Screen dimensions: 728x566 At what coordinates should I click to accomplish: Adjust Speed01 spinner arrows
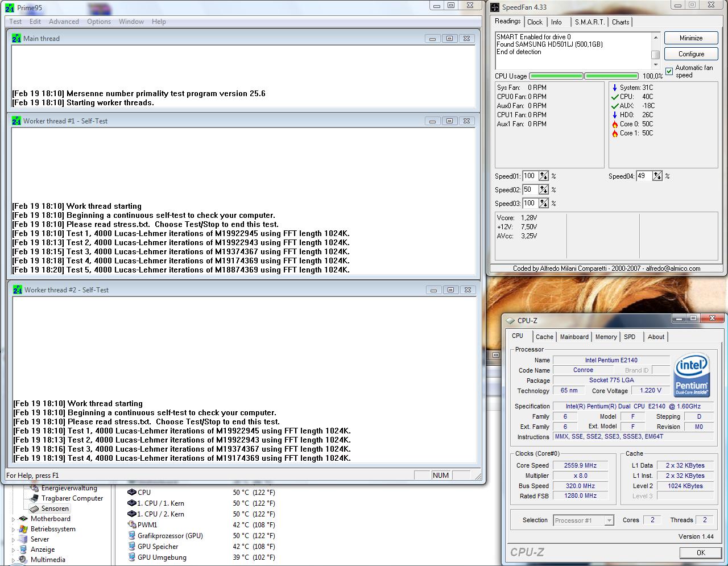[x=544, y=176]
